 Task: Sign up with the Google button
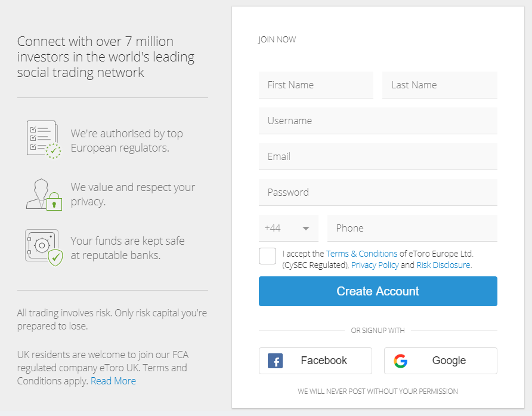pos(441,360)
